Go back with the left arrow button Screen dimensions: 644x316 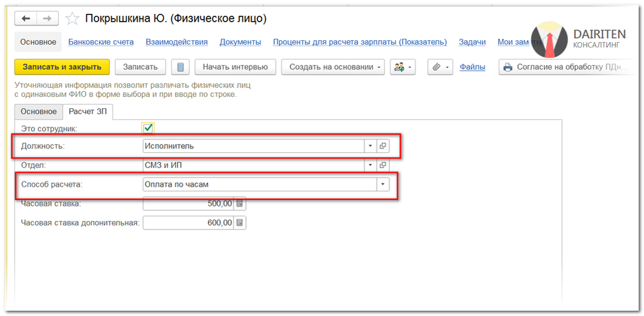click(26, 18)
